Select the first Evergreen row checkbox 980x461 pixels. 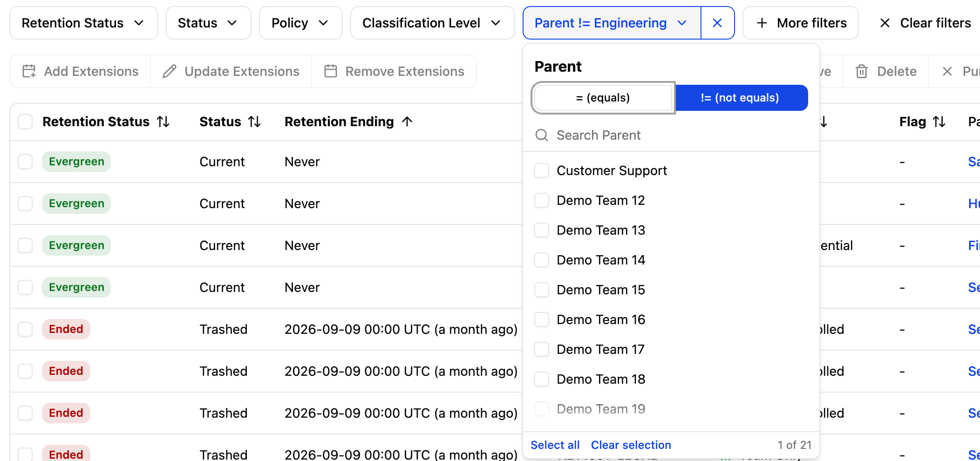tap(25, 162)
